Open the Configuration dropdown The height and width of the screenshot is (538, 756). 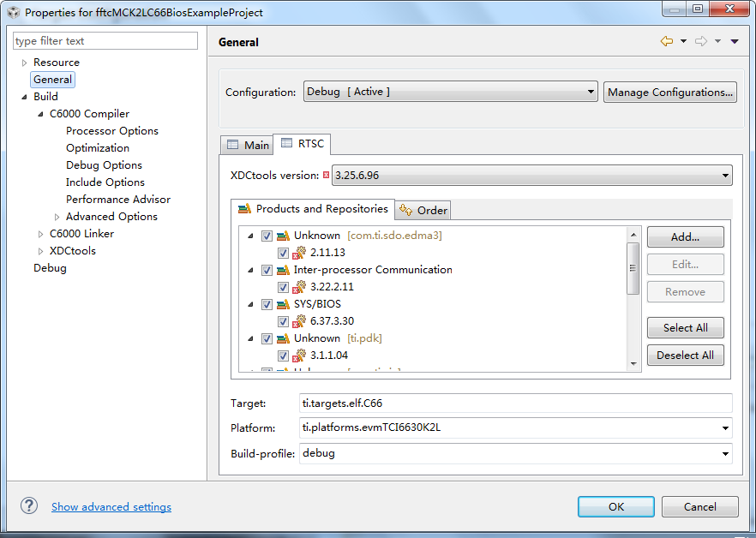click(x=451, y=92)
